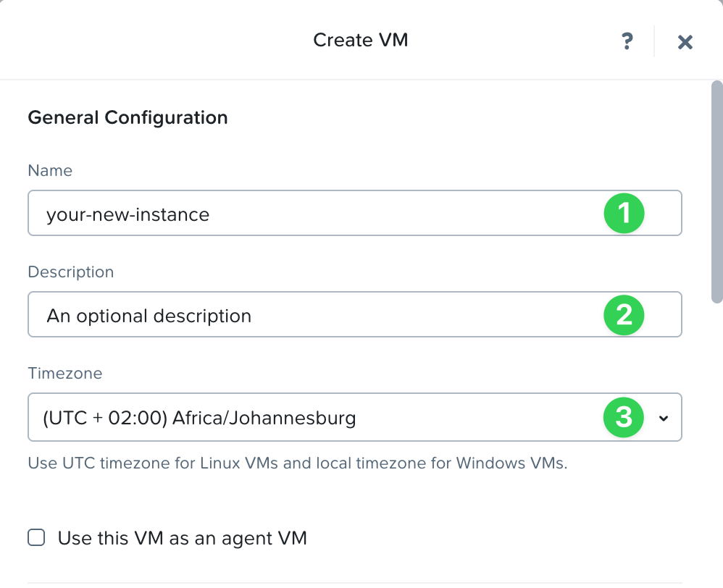The height and width of the screenshot is (588, 723).
Task: Click the "Use this VM as an agent VM" label
Action: pos(182,538)
